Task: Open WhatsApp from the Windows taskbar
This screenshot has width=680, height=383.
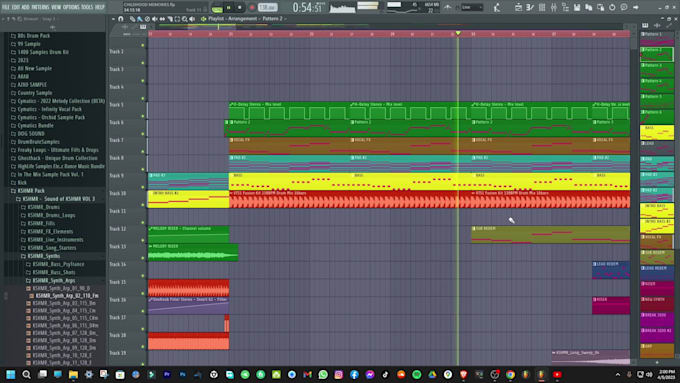Action: [x=323, y=375]
